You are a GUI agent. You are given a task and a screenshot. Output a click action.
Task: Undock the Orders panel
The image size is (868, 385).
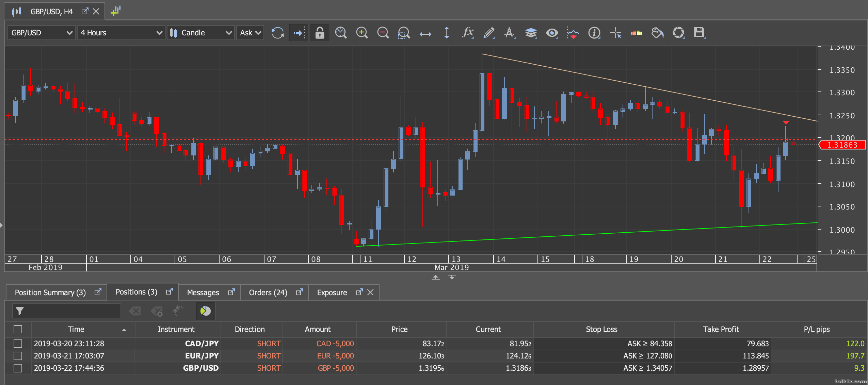click(300, 292)
